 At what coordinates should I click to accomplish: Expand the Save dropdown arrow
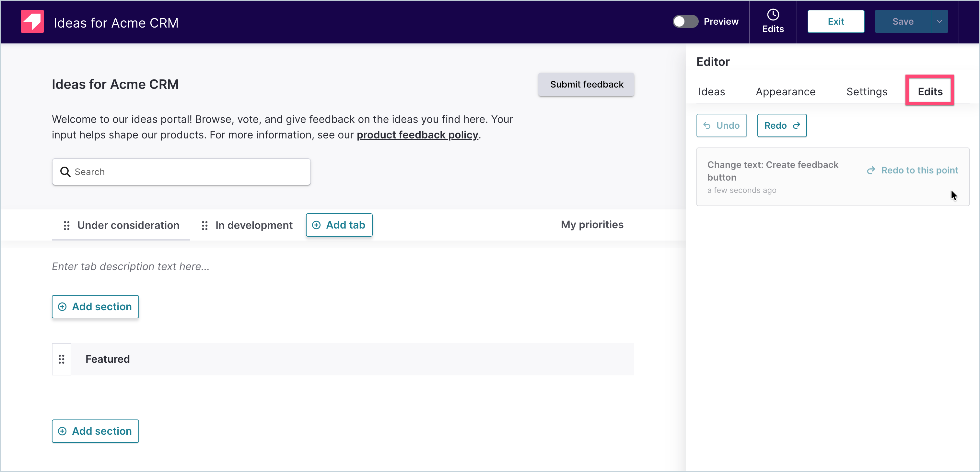[939, 21]
